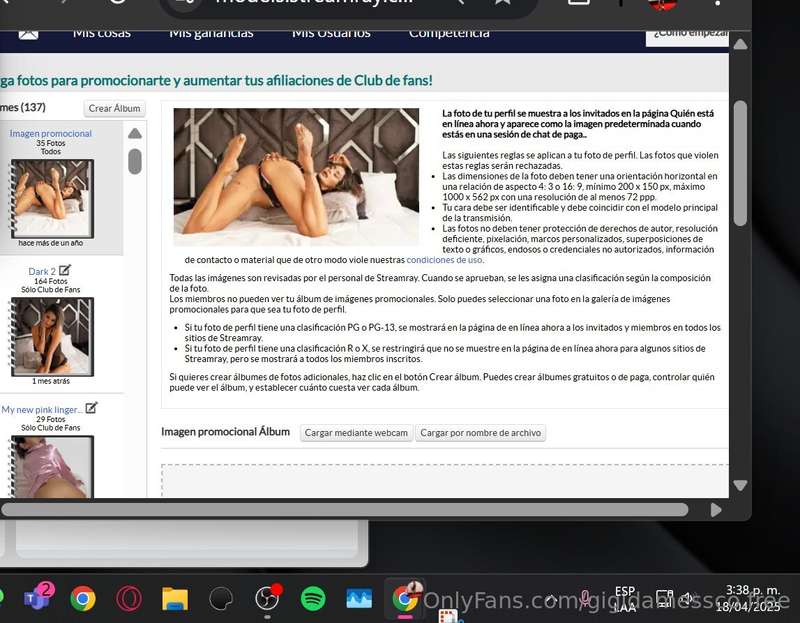Open the Mis Usuarios menu
Image resolution: width=800 pixels, height=623 pixels.
pyautogui.click(x=331, y=33)
